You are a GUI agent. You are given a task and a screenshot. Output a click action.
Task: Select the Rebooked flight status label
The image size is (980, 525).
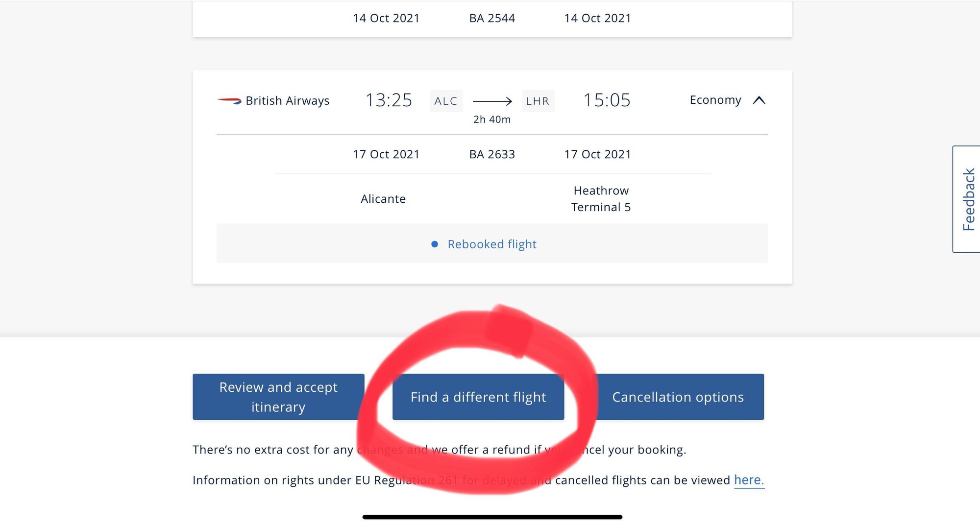[492, 244]
